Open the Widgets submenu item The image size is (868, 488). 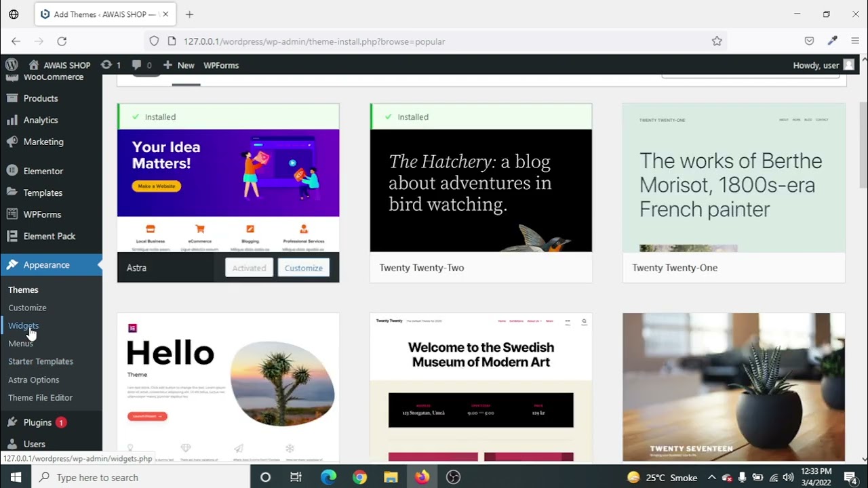pyautogui.click(x=24, y=326)
